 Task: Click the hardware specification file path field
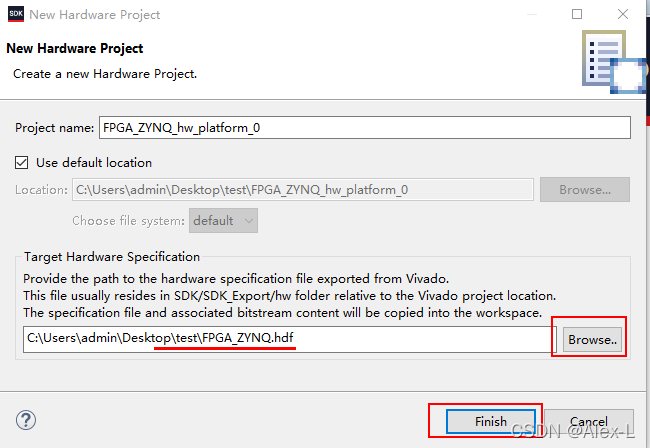pyautogui.click(x=290, y=339)
